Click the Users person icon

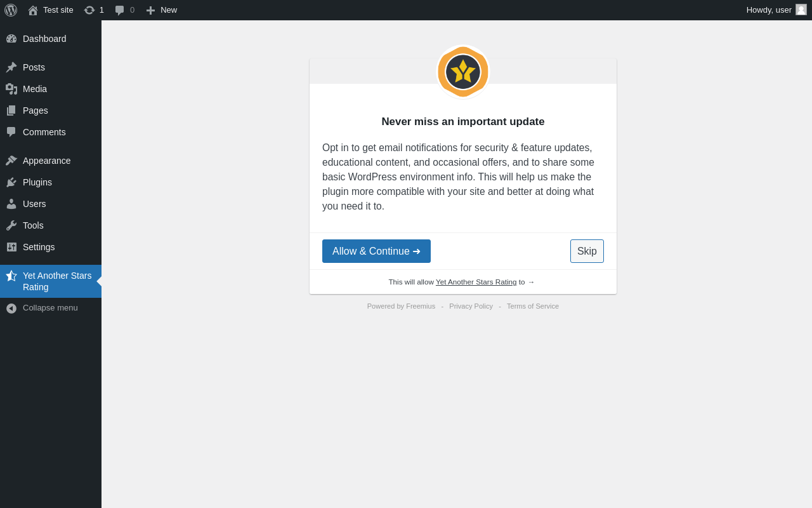(x=11, y=204)
